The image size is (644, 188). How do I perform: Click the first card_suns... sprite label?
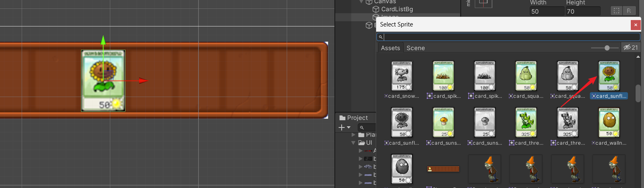(444, 143)
